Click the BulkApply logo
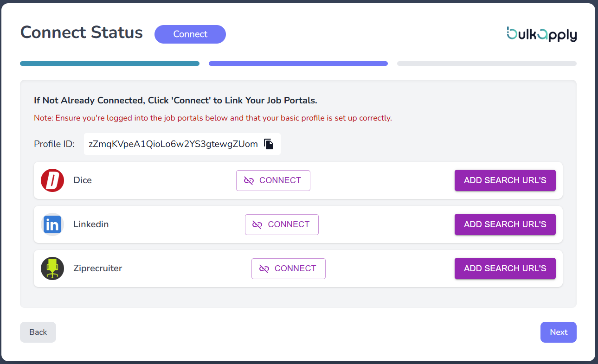This screenshot has width=598, height=364. point(541,34)
